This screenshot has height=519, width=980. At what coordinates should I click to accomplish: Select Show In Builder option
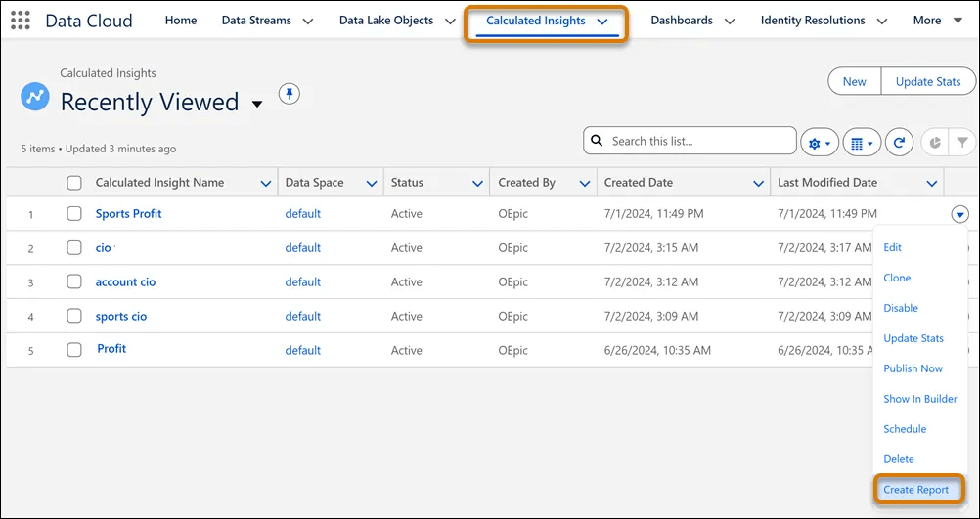pos(920,399)
